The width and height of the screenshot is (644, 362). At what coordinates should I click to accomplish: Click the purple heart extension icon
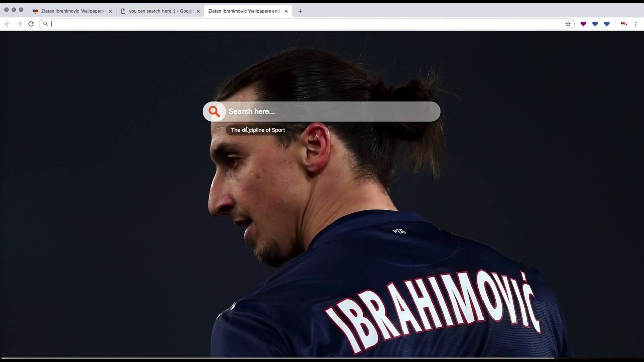(x=583, y=24)
